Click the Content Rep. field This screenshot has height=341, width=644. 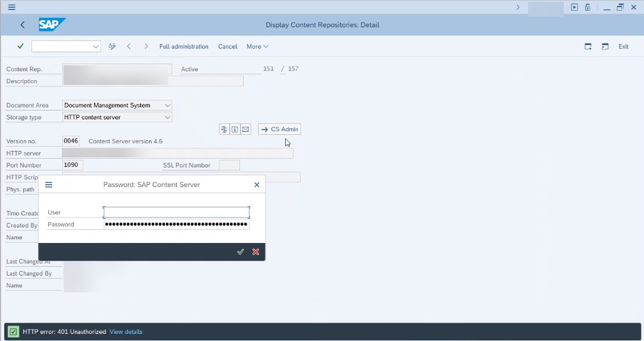pos(117,69)
